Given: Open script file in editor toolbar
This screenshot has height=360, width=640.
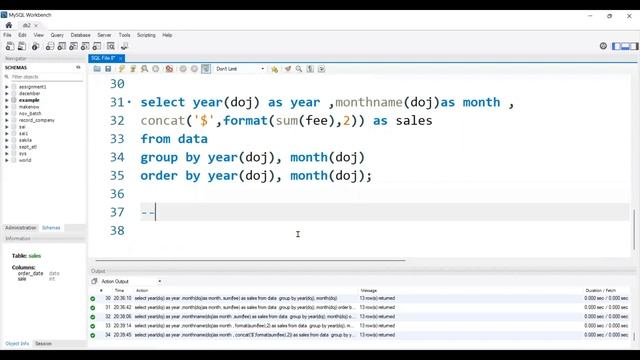Looking at the screenshot, I should tap(97, 69).
